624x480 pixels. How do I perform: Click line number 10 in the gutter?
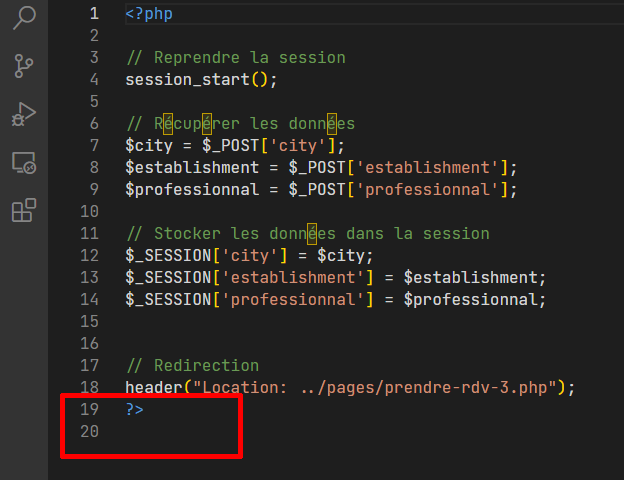90,211
